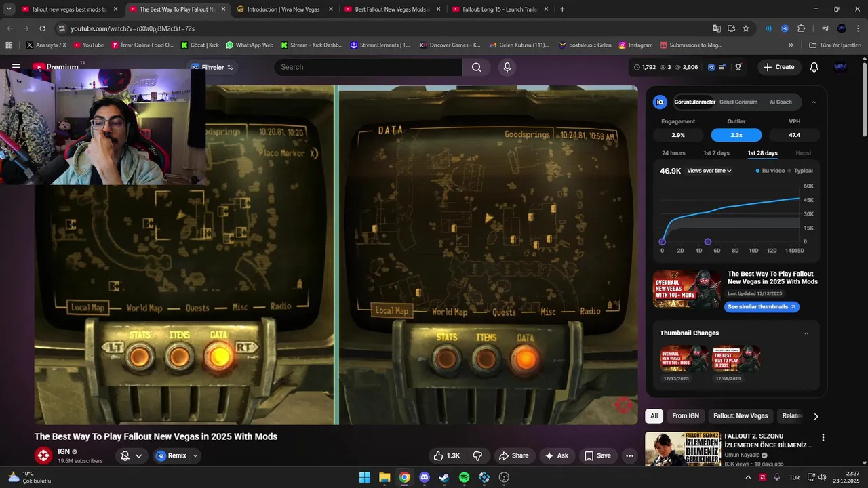
Task: Open the IGN channel avatar
Action: [x=43, y=455]
